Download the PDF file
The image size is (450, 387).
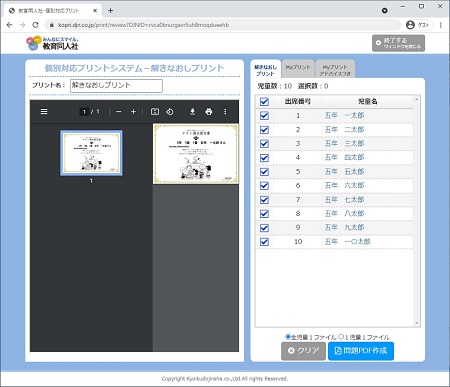[192, 112]
